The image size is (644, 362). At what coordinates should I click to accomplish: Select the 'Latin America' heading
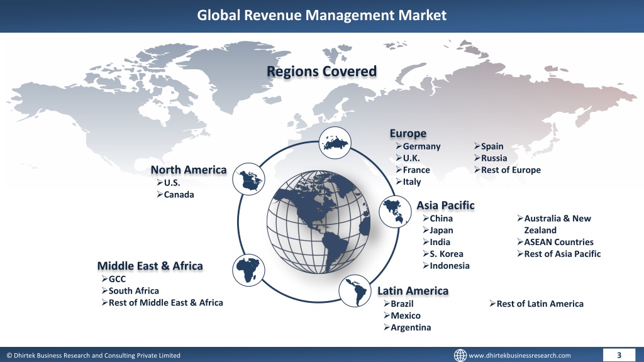point(413,291)
